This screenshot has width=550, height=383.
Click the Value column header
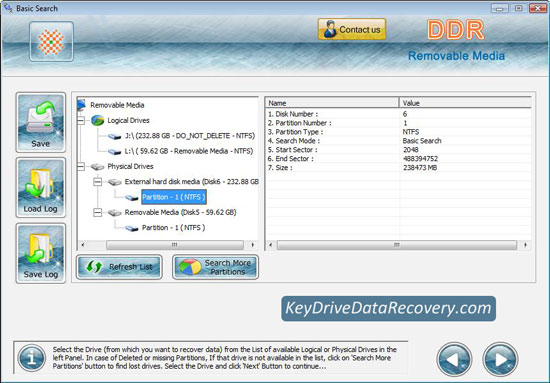pos(465,103)
